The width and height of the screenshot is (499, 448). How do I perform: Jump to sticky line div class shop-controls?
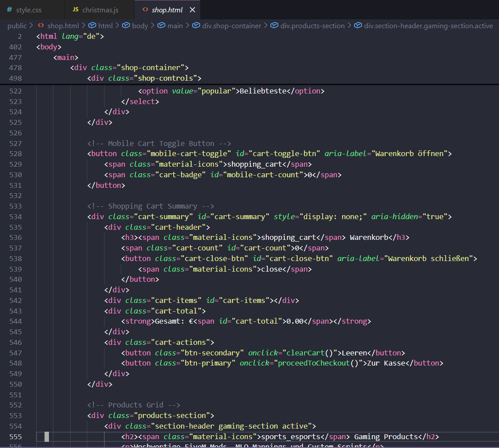coord(144,78)
